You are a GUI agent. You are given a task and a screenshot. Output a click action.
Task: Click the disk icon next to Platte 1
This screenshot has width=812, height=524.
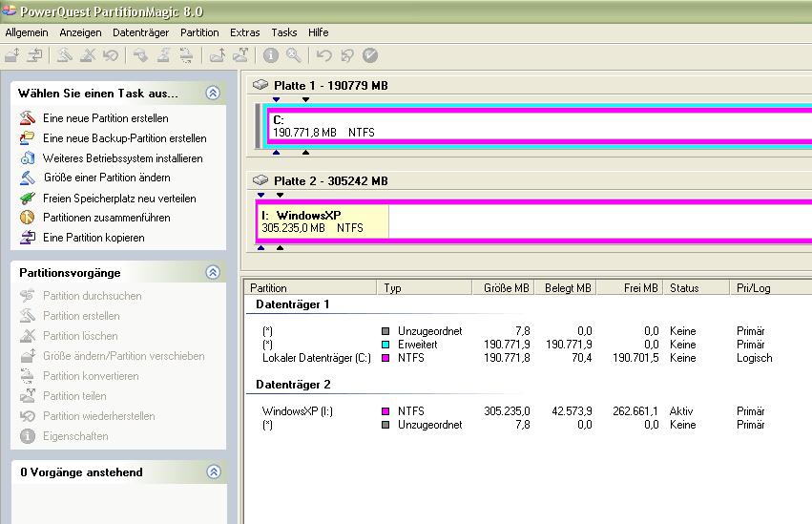(260, 84)
